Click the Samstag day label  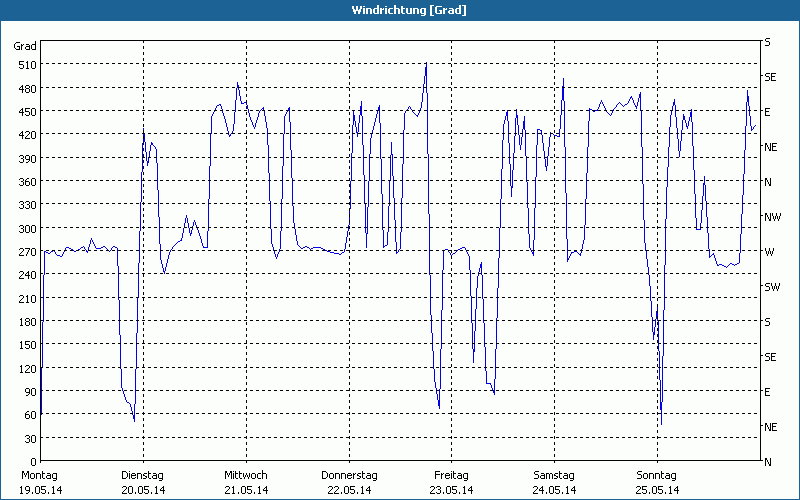click(x=553, y=475)
